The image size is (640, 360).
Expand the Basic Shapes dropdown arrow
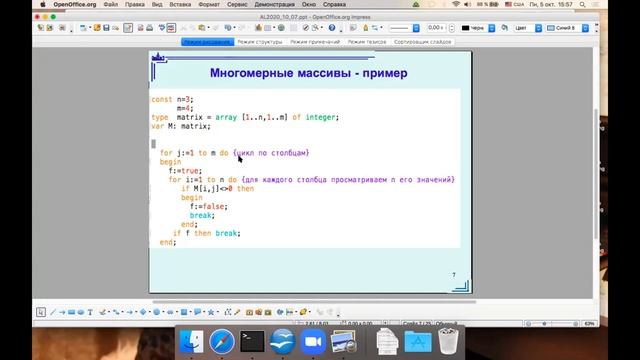[150, 312]
